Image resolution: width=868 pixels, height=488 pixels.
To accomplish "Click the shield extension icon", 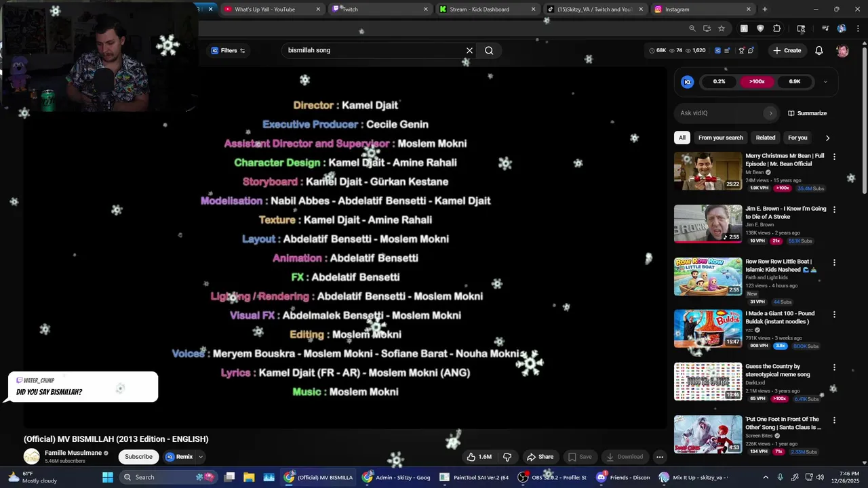I will pos(760,28).
